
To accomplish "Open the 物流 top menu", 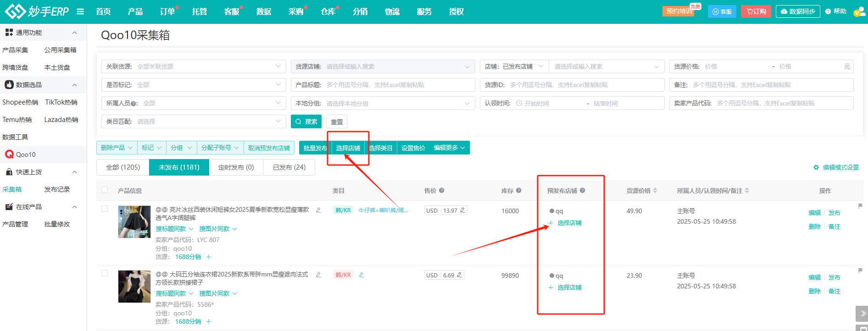I will coord(392,11).
